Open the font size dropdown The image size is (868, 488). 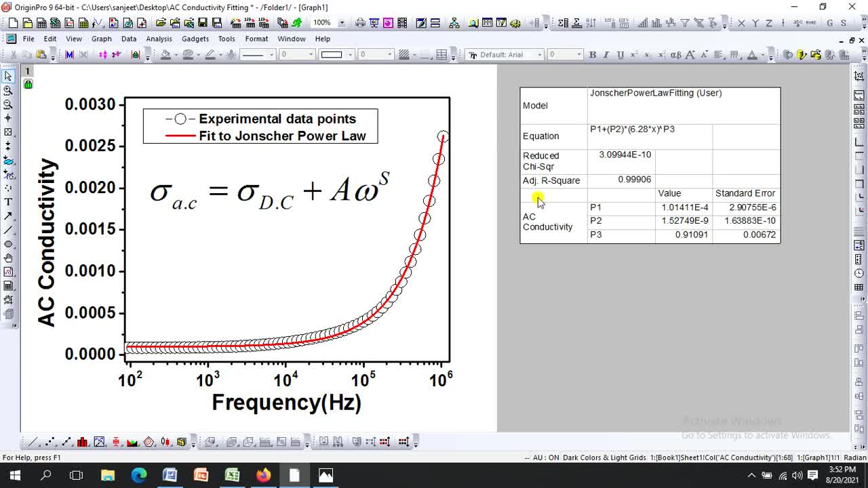tap(579, 55)
